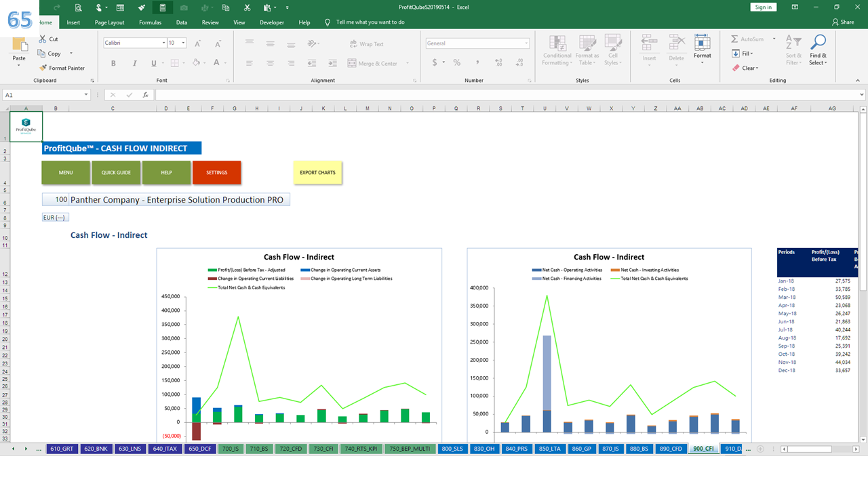
Task: Click the QUICK GUIDE button
Action: (116, 172)
